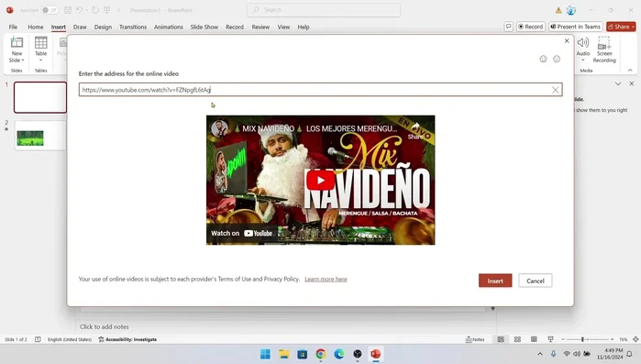Image resolution: width=641 pixels, height=364 pixels.
Task: Open side pane options dropdown chevron
Action: pyautogui.click(x=618, y=83)
